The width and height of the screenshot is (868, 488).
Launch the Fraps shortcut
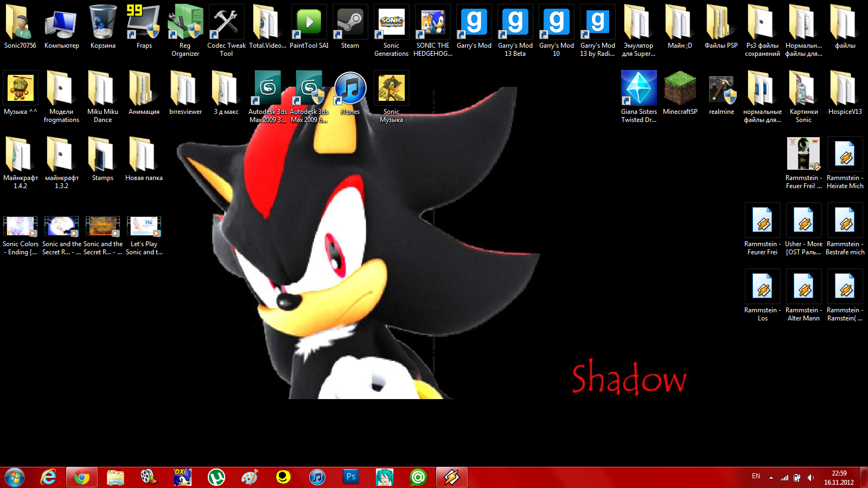144,27
